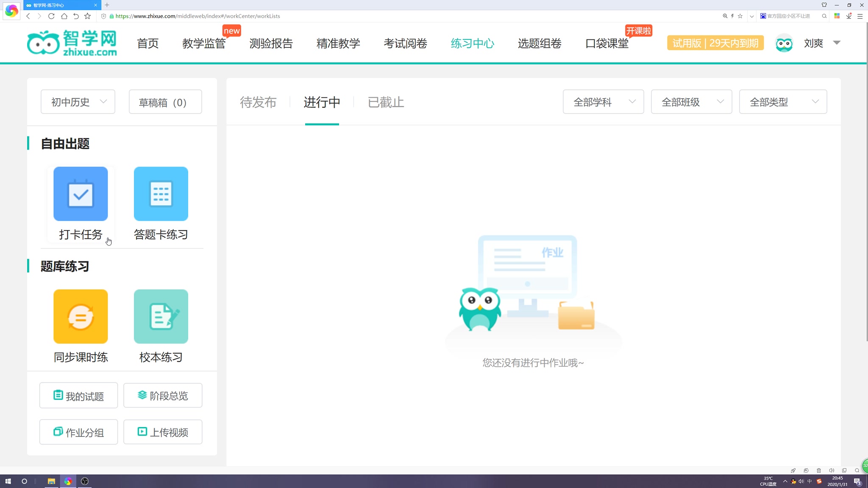Open File Explorer from the taskbar
The width and height of the screenshot is (868, 488).
(x=51, y=481)
